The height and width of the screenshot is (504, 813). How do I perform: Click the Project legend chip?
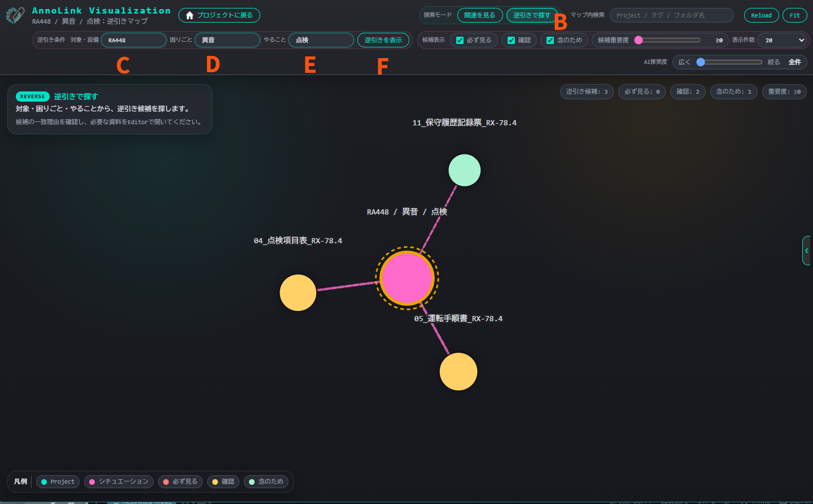(x=58, y=481)
